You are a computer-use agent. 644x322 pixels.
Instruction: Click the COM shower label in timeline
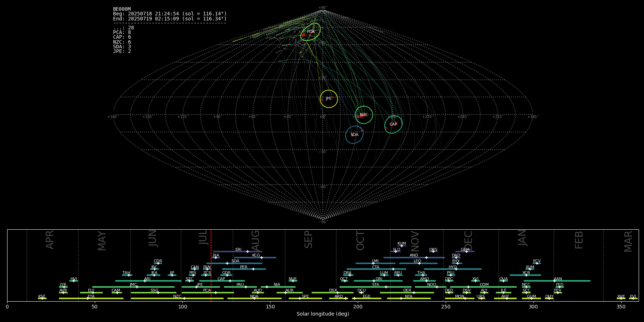(x=484, y=285)
